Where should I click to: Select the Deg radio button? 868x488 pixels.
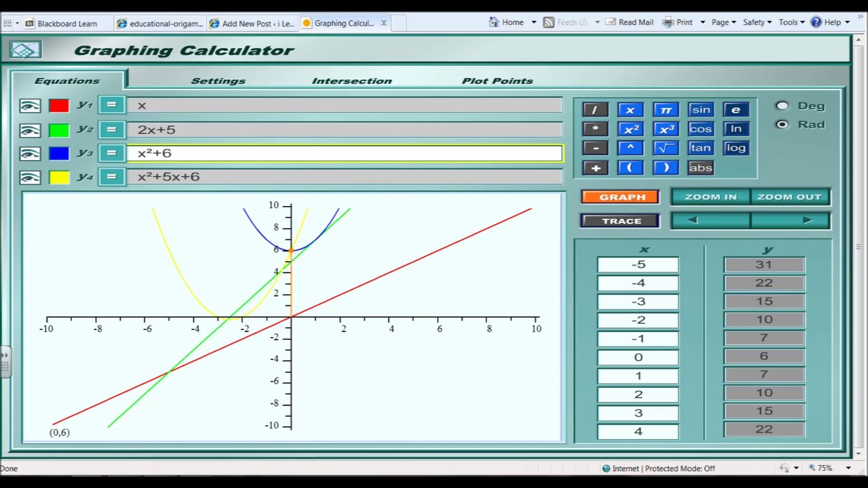[783, 106]
